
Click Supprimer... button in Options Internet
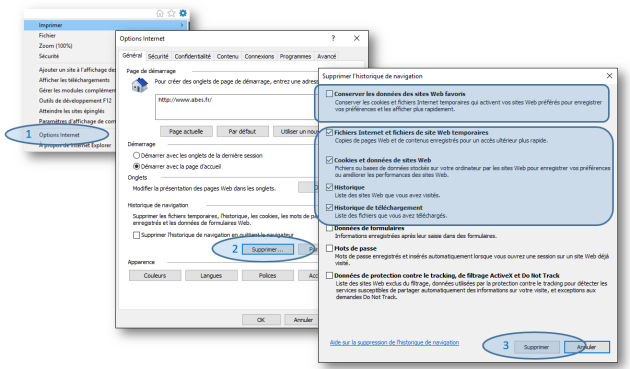coord(267,250)
